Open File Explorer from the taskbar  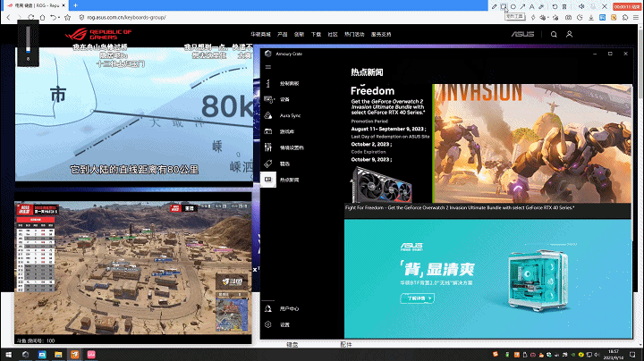58,355
